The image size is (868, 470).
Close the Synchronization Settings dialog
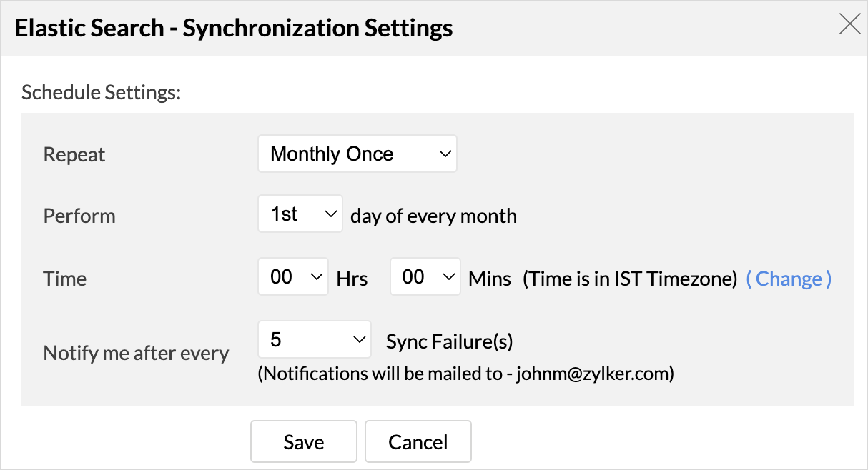click(849, 24)
